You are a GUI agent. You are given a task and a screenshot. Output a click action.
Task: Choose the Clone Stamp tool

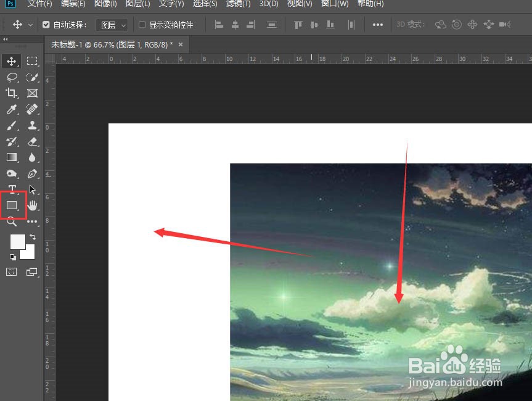[32, 125]
